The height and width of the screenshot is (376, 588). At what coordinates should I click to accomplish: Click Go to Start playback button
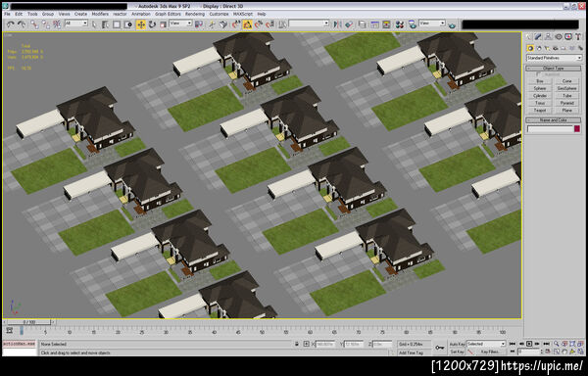click(x=512, y=344)
